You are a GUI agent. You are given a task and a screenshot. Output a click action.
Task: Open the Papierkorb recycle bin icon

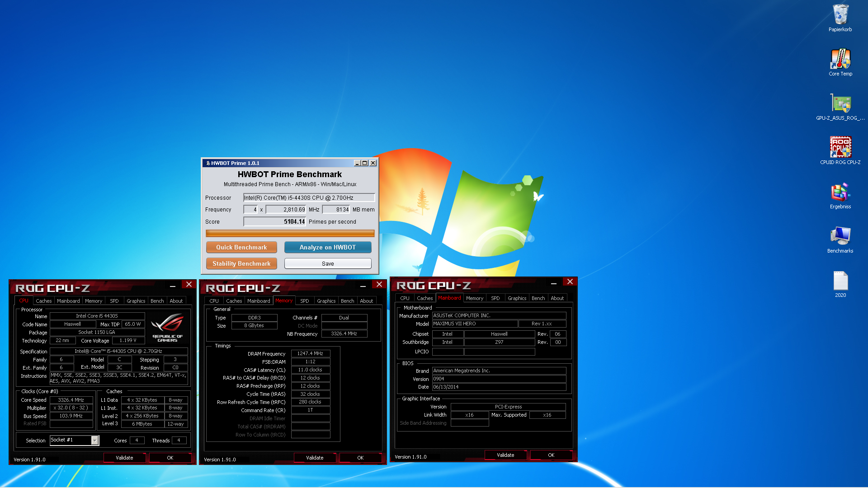[x=840, y=18]
